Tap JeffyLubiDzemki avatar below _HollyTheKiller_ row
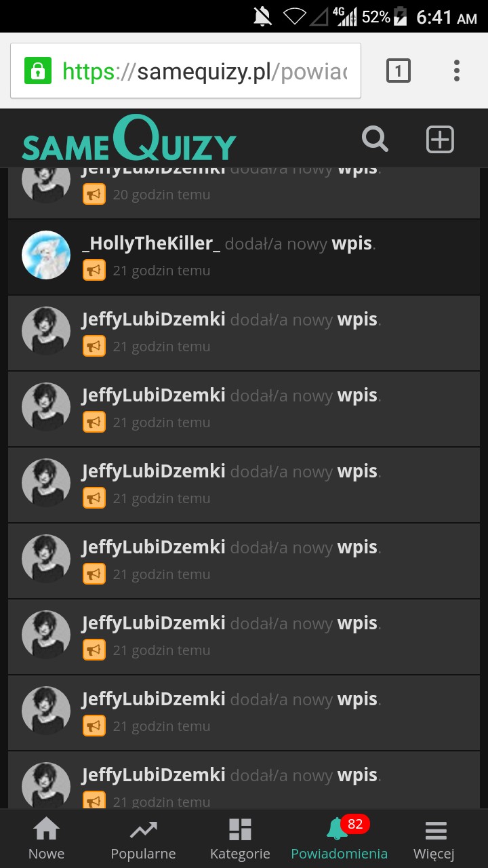Screen dimensions: 488x868 [x=46, y=331]
